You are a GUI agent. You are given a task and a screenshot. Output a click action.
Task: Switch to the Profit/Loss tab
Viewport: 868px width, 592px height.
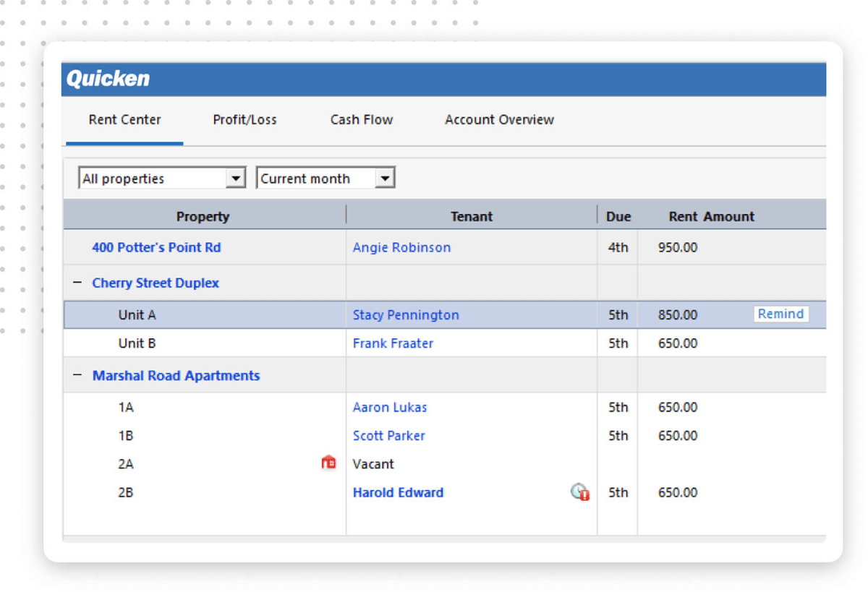tap(244, 119)
